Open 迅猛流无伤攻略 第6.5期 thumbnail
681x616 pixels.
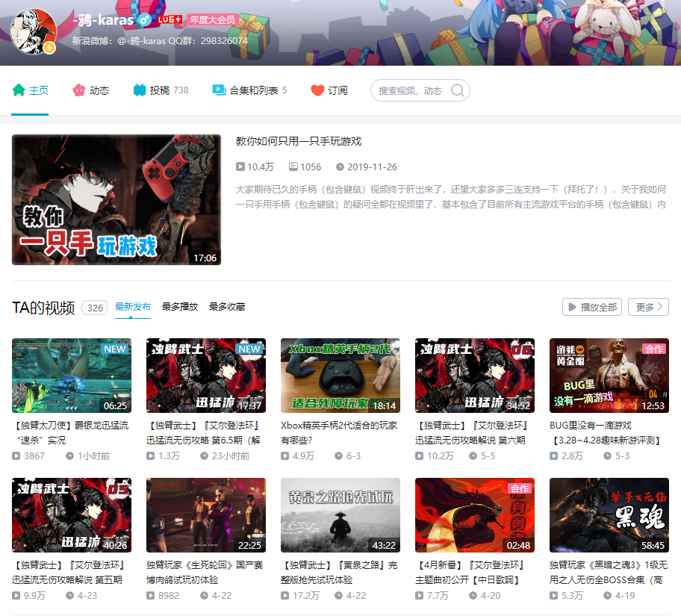(206, 376)
